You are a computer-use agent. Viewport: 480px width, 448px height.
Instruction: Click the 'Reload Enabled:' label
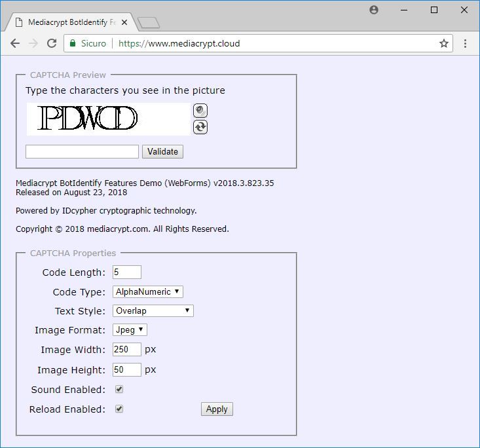click(67, 409)
